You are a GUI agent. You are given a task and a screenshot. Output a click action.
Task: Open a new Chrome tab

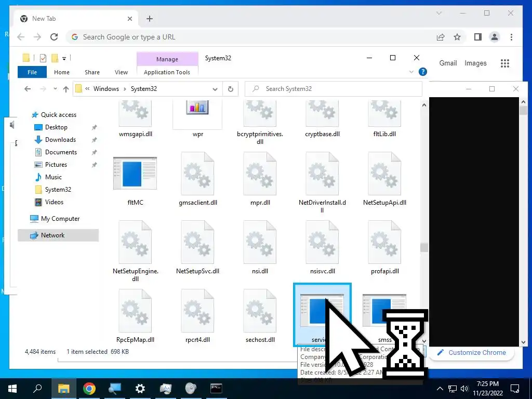click(x=150, y=19)
